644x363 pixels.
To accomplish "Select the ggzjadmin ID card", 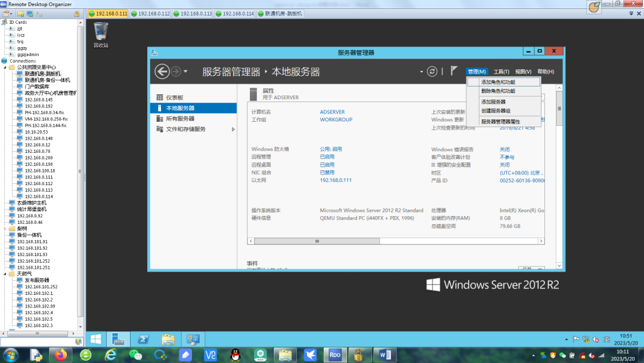I will (28, 54).
